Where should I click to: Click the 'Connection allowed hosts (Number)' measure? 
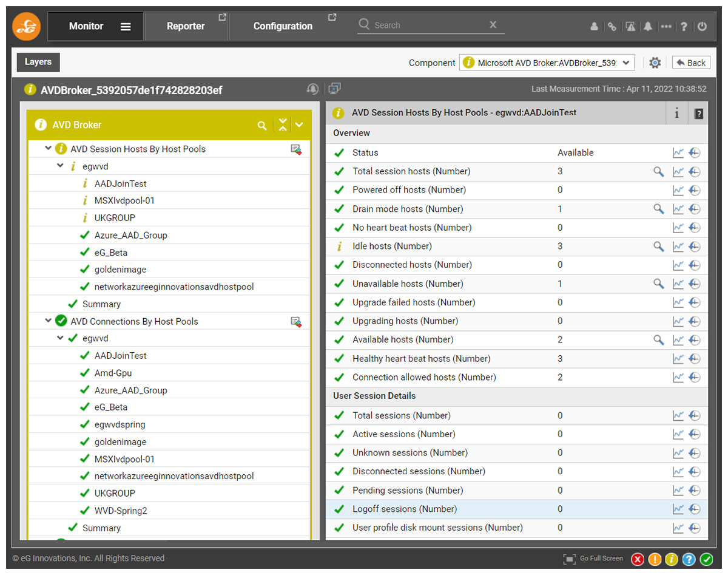(x=424, y=378)
